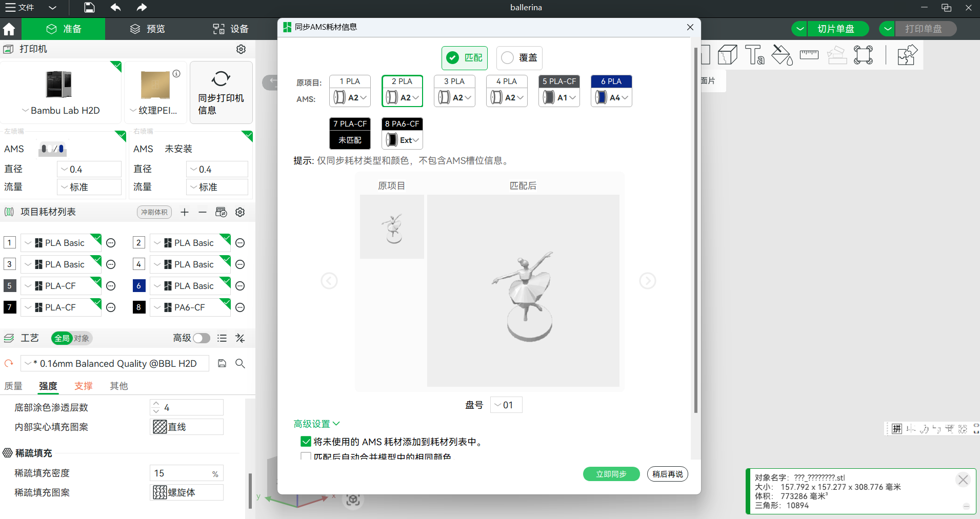Click the 稀疏填充密度 input field
Viewport: 980px width, 519px height.
[x=187, y=473]
